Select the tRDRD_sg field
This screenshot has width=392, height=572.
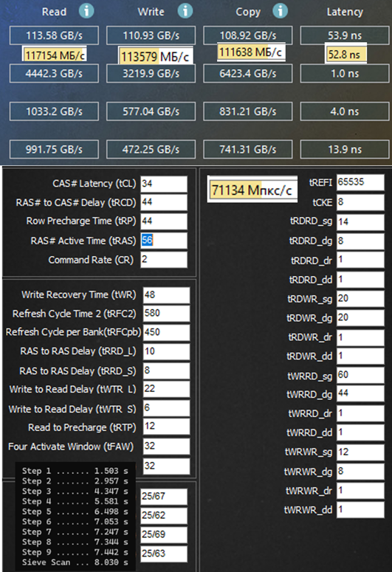360,222
